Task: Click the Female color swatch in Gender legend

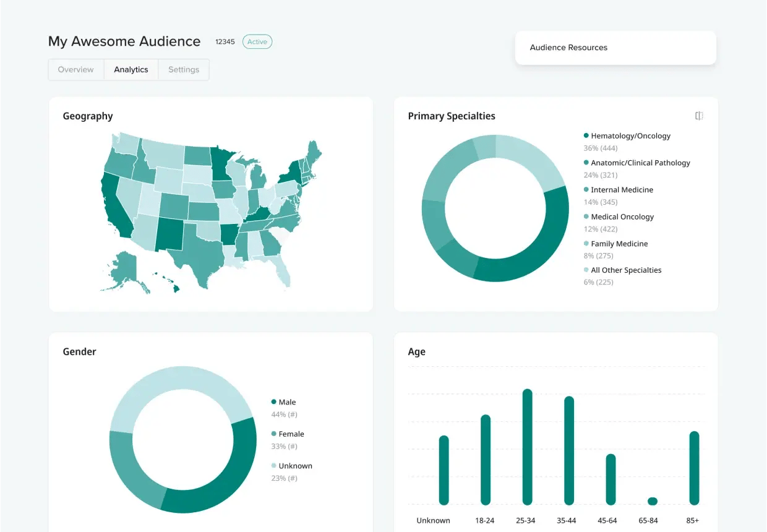Action: [x=273, y=434]
